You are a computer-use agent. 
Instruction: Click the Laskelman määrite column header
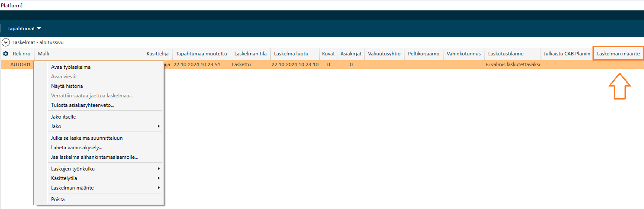point(618,54)
